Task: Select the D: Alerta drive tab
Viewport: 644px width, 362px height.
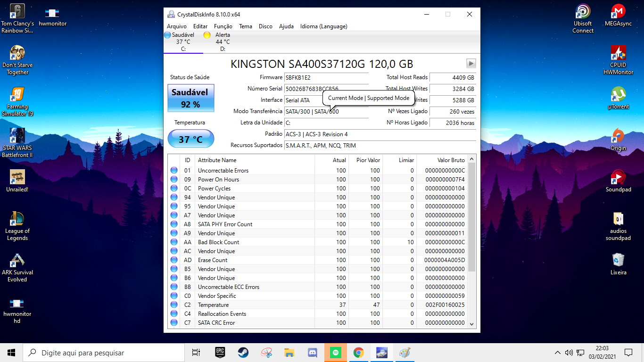Action: (223, 42)
